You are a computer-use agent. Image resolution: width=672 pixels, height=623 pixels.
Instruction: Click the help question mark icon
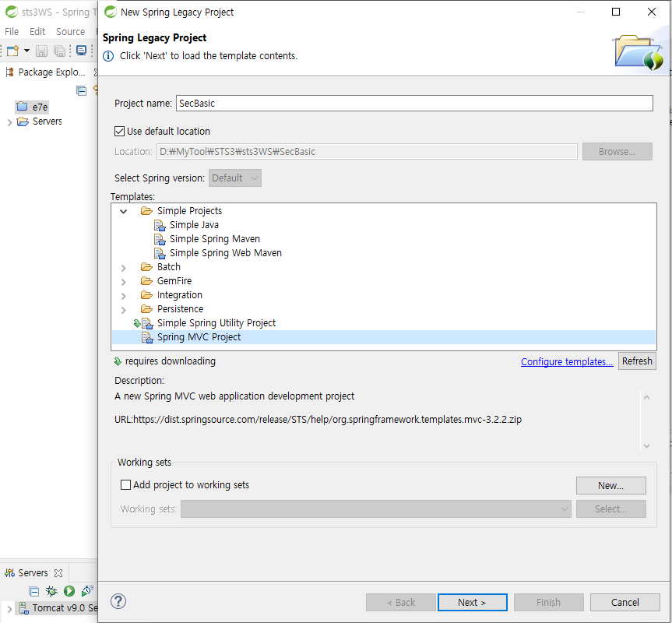(x=118, y=601)
